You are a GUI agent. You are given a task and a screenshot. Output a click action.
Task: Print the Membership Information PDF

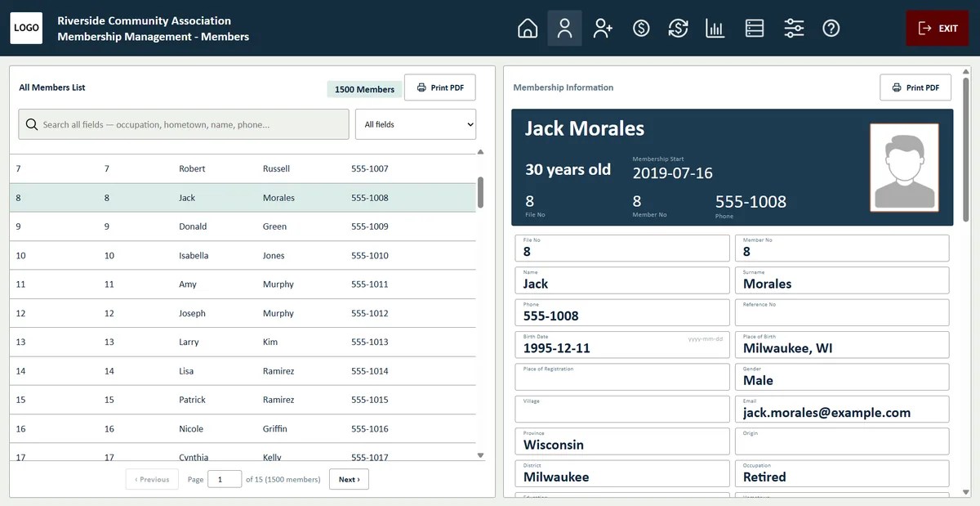pos(915,87)
